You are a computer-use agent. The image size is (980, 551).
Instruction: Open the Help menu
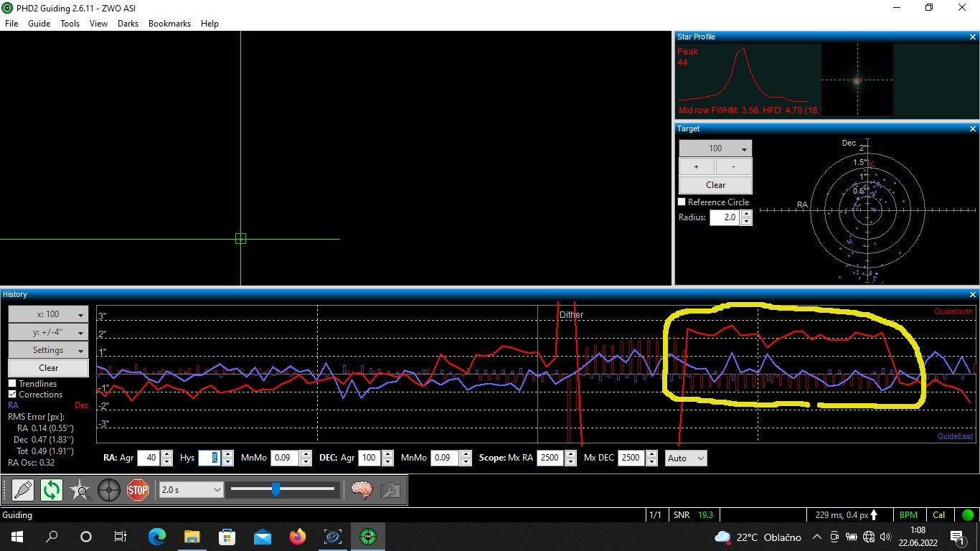click(x=209, y=24)
